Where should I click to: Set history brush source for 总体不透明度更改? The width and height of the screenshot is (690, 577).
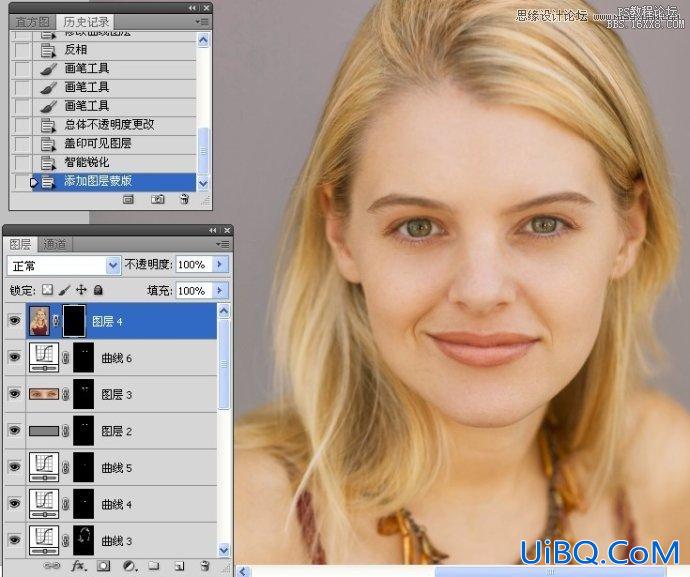pos(22,125)
